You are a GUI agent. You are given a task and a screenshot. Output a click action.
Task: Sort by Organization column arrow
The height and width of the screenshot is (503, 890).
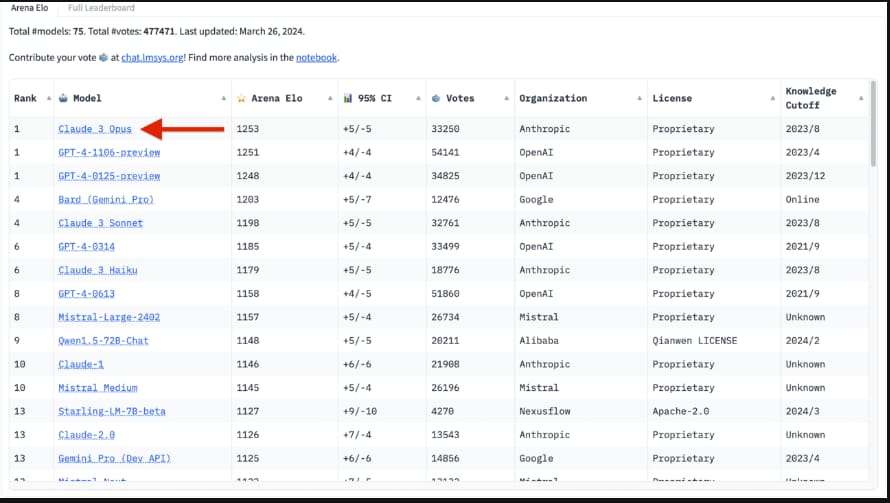point(640,98)
